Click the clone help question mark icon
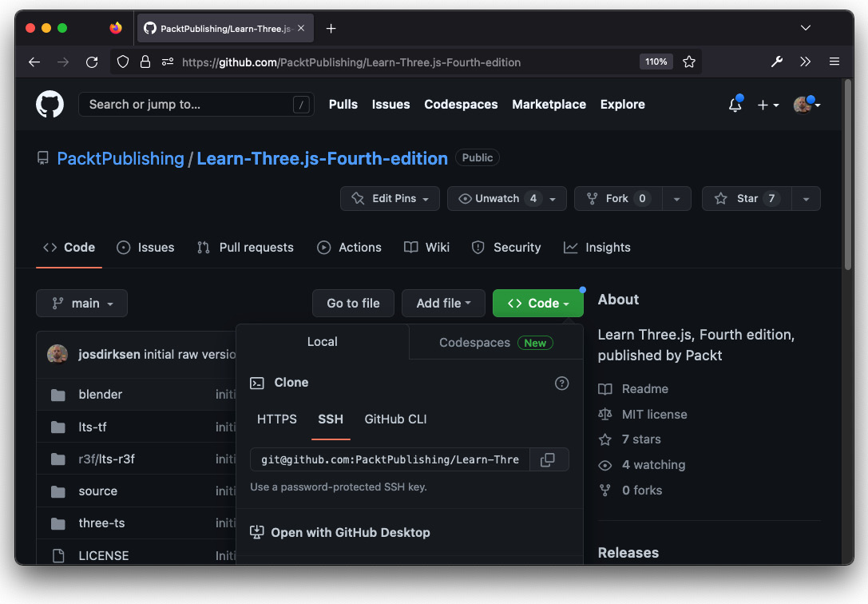 point(561,383)
